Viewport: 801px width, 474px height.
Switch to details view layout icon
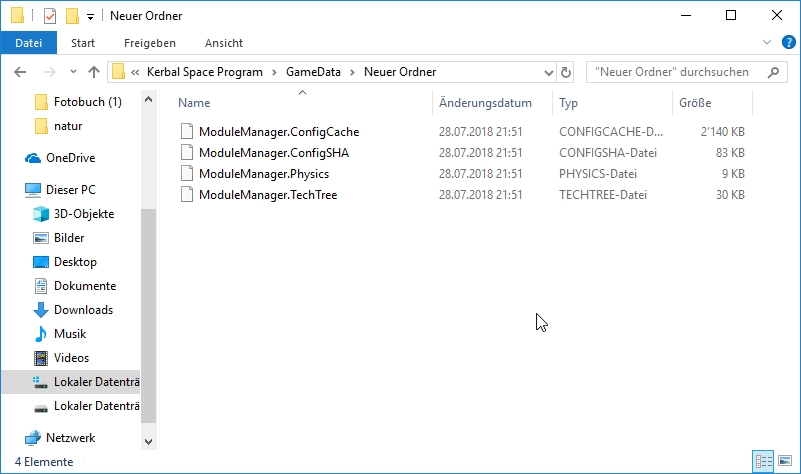[x=764, y=461]
